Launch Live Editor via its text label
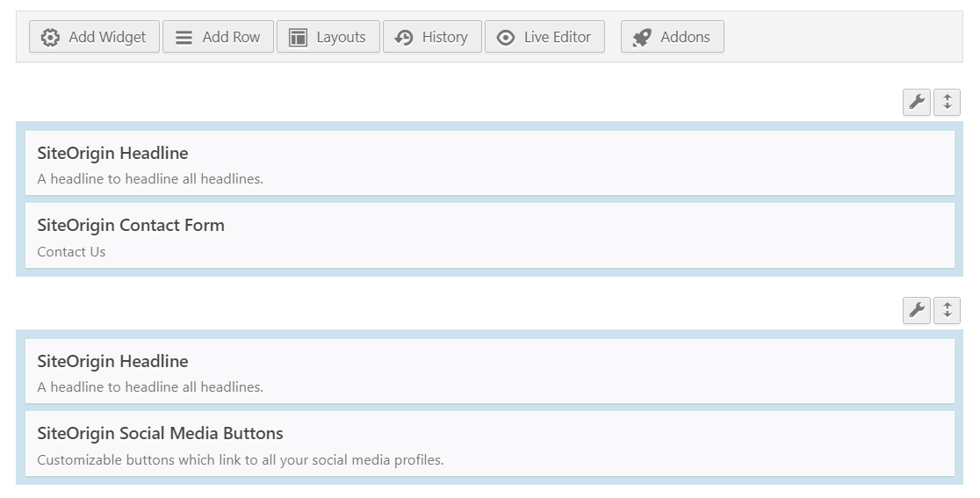The width and height of the screenshot is (980, 498). [557, 37]
